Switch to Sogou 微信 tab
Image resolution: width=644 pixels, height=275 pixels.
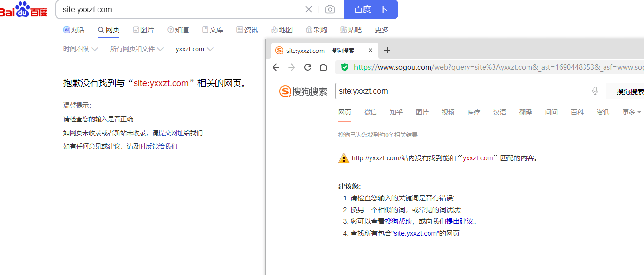coord(371,112)
